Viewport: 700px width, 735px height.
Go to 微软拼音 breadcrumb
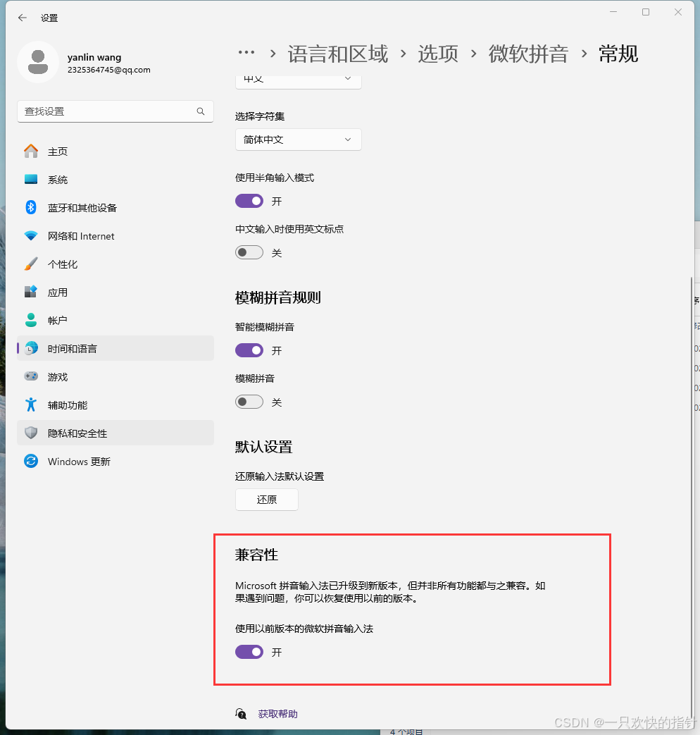[528, 54]
